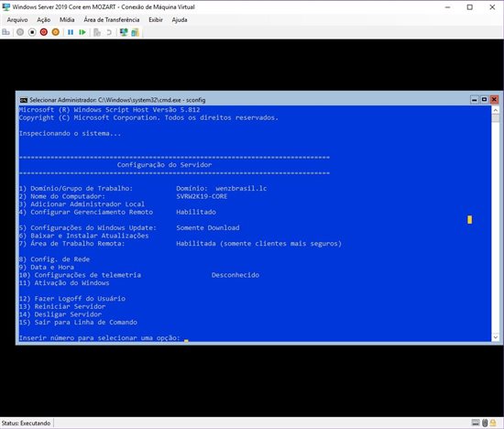Turn off the virtual machine

click(32, 32)
